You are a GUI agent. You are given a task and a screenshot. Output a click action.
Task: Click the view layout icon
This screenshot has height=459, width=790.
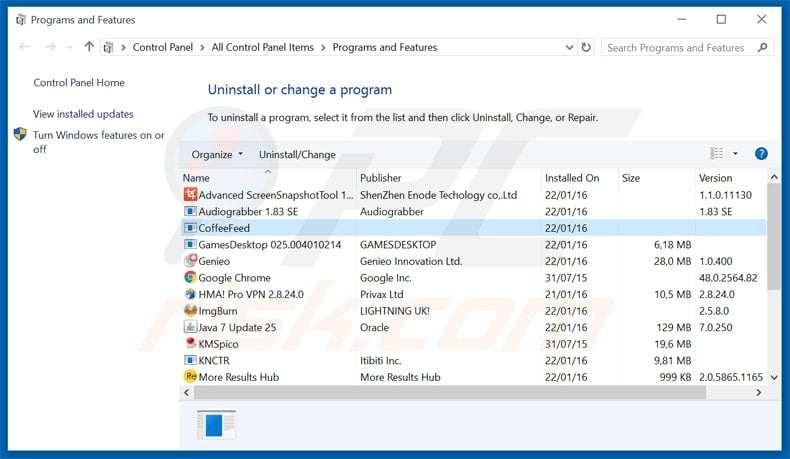click(x=716, y=153)
